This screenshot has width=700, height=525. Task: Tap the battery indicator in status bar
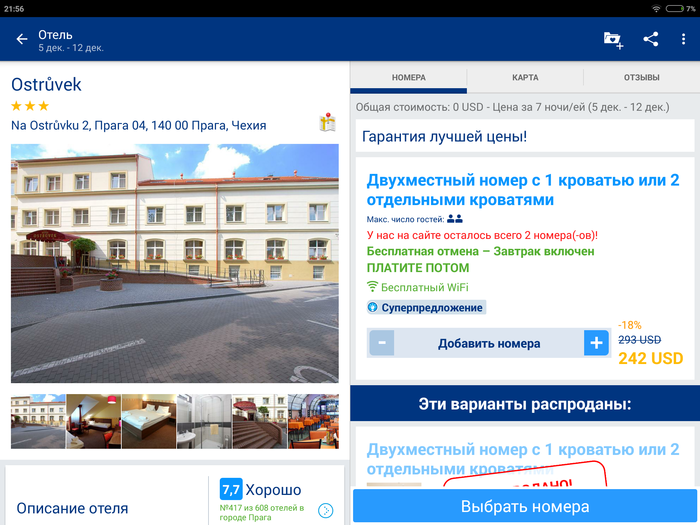675,8
